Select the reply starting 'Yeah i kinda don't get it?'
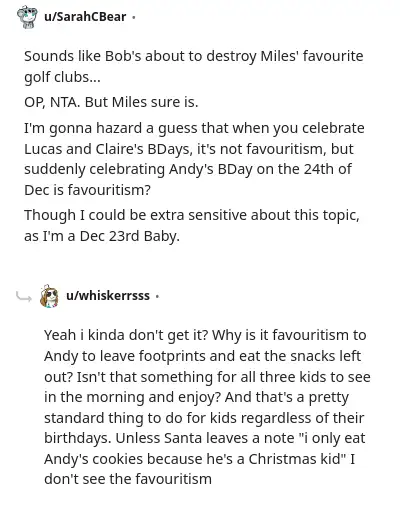This screenshot has height=515, width=400. 207,407
